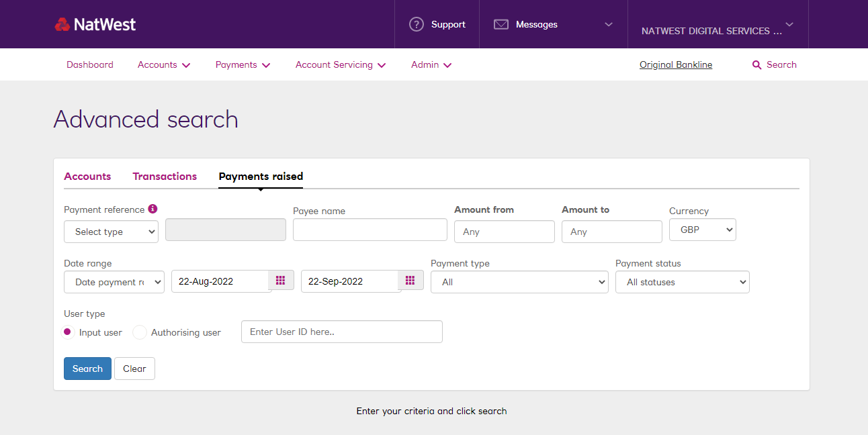Click the Enter User ID field
The image size is (868, 435).
[x=341, y=332]
